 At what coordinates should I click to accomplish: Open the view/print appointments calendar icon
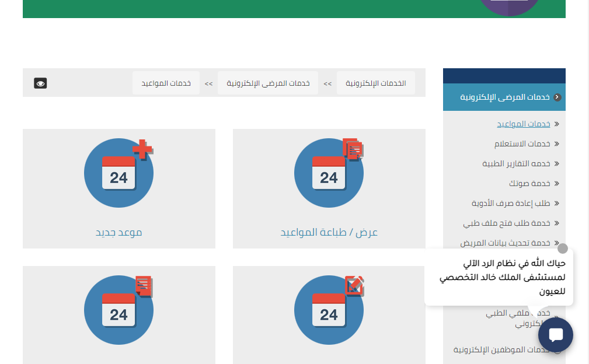click(329, 173)
